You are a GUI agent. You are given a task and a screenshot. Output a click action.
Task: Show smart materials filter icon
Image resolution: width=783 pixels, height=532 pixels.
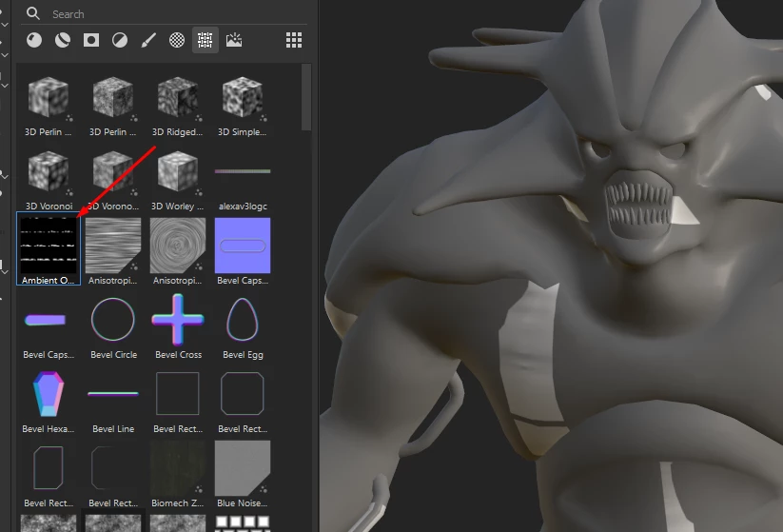coord(63,40)
